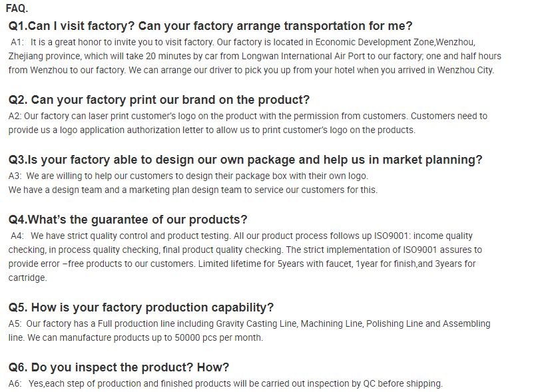Click the A1 answer label
This screenshot has width=542, height=392.
pos(17,42)
